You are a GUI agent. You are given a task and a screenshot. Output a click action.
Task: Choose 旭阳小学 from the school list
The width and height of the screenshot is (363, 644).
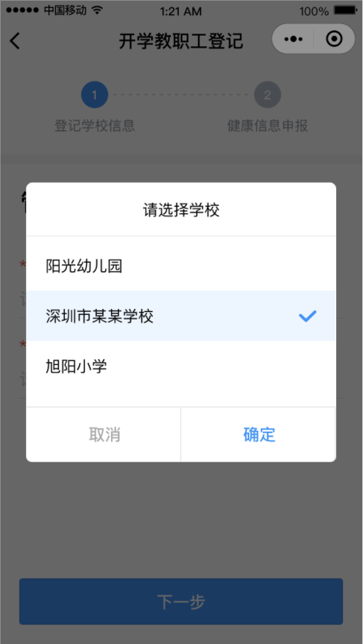pos(181,366)
